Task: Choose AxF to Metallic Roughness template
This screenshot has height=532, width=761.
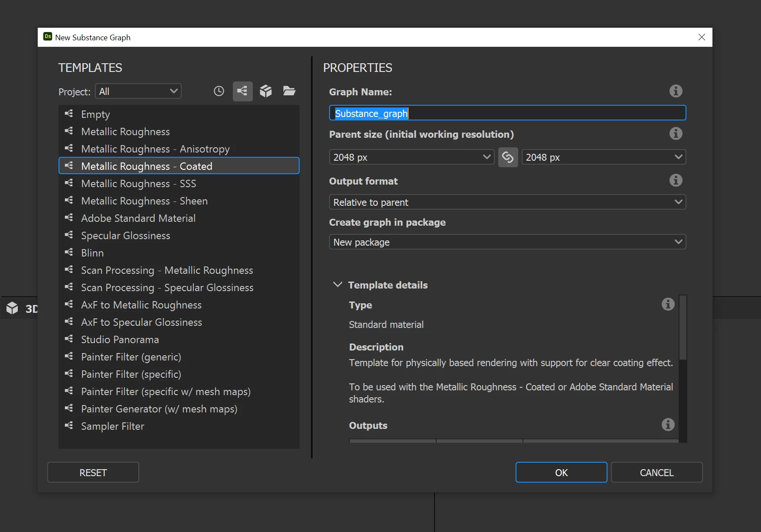Action: coord(179,305)
